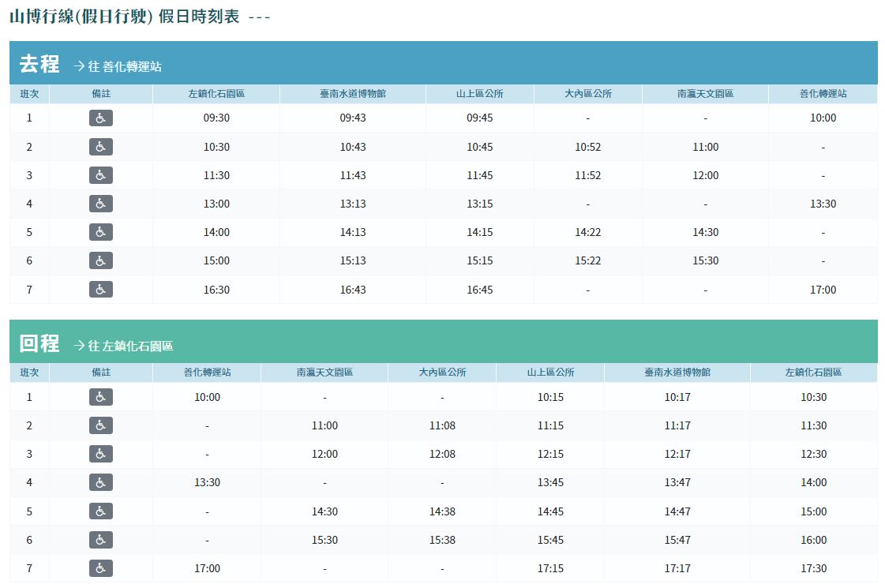Click wheelchair icon for outbound trip 5
The width and height of the screenshot is (885, 588).
[x=100, y=232]
